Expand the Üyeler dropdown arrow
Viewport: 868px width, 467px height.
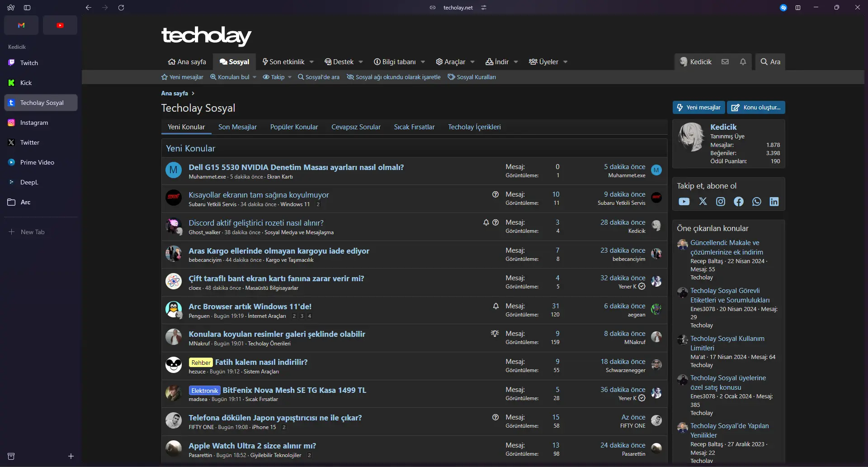pyautogui.click(x=566, y=62)
